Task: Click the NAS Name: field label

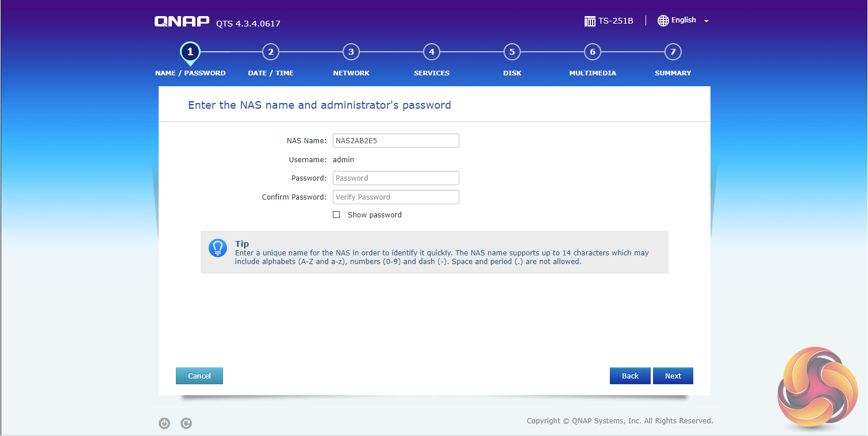Action: tap(306, 141)
